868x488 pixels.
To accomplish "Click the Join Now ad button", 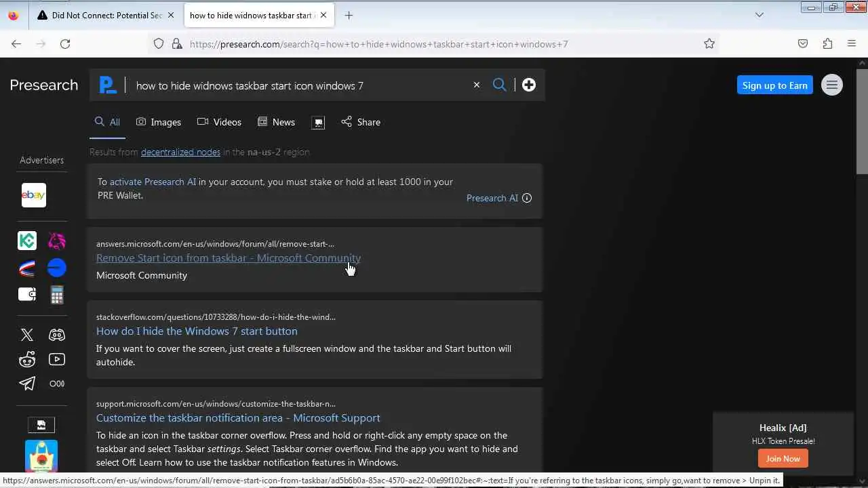I will pyautogui.click(x=783, y=458).
